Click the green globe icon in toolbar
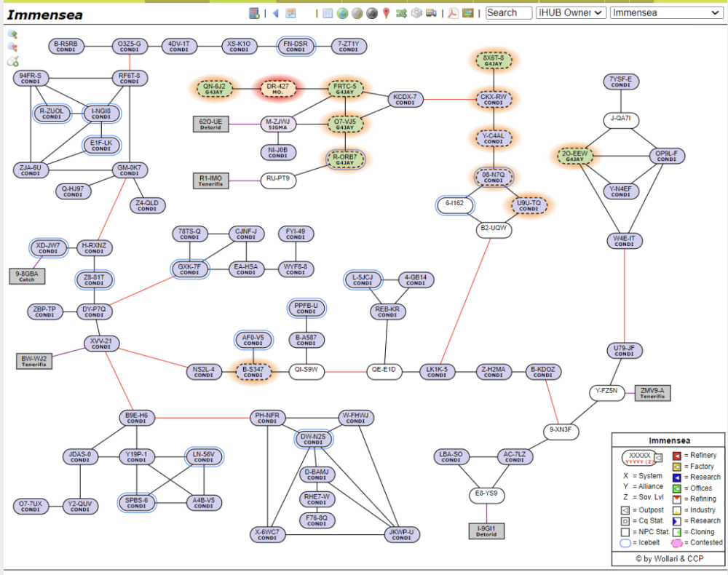 341,13
